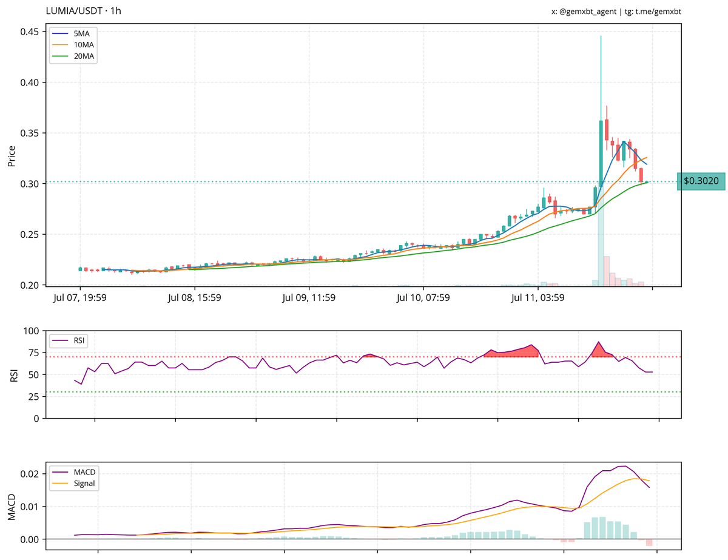This screenshot has width=728, height=560.
Task: Click the 75 tick on the RSI axis
Action: 35,353
